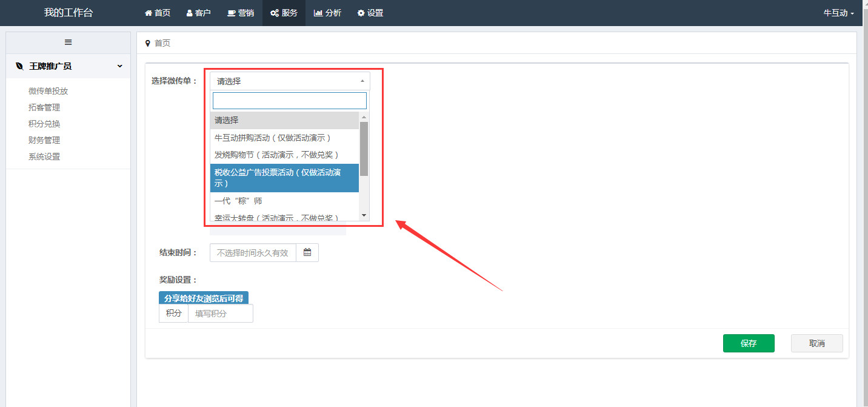Click the dropdown list scrollbar down arrow
Viewport: 868px width, 407px height.
[x=364, y=215]
